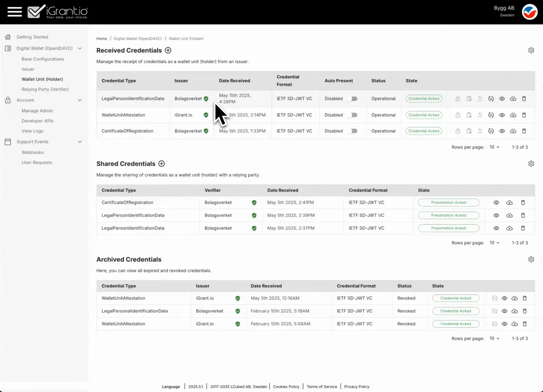543x392 pixels.
Task: Enable Auto Present for WalletUnitAttestation
Action: coord(352,115)
